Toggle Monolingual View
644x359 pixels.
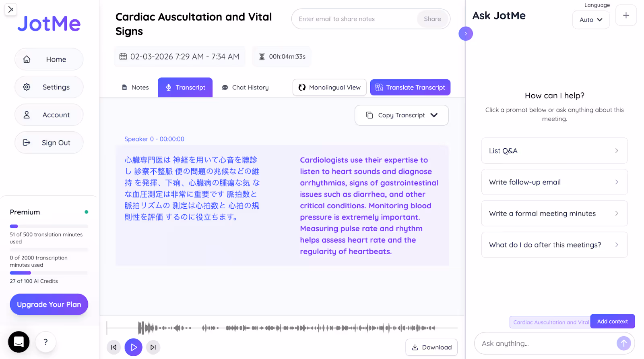tap(329, 87)
